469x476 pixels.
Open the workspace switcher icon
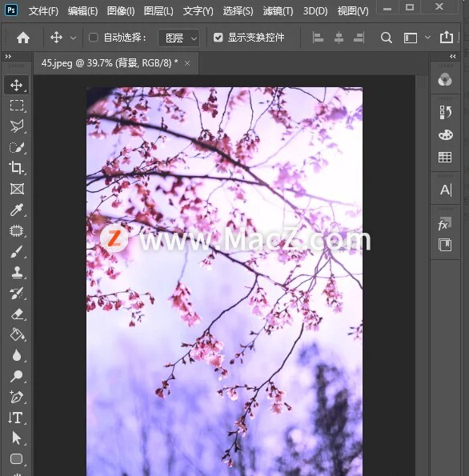click(x=410, y=38)
